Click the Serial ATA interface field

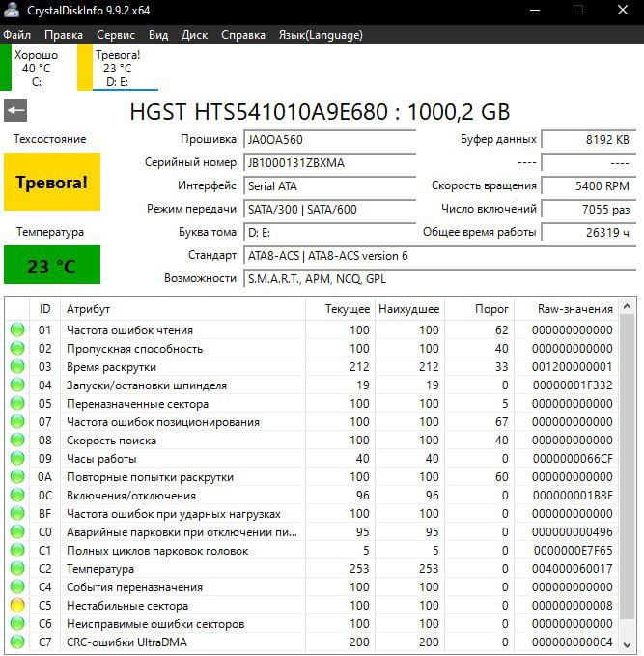[330, 185]
